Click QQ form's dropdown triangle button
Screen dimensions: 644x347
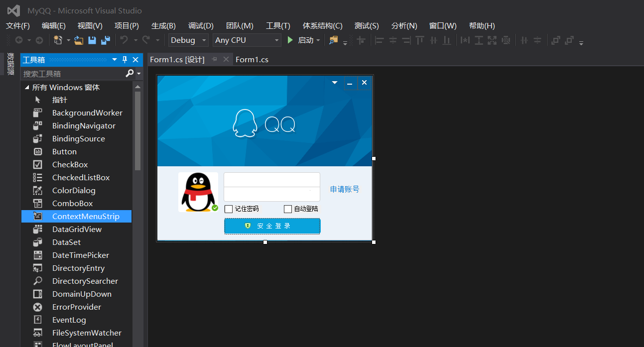click(335, 83)
